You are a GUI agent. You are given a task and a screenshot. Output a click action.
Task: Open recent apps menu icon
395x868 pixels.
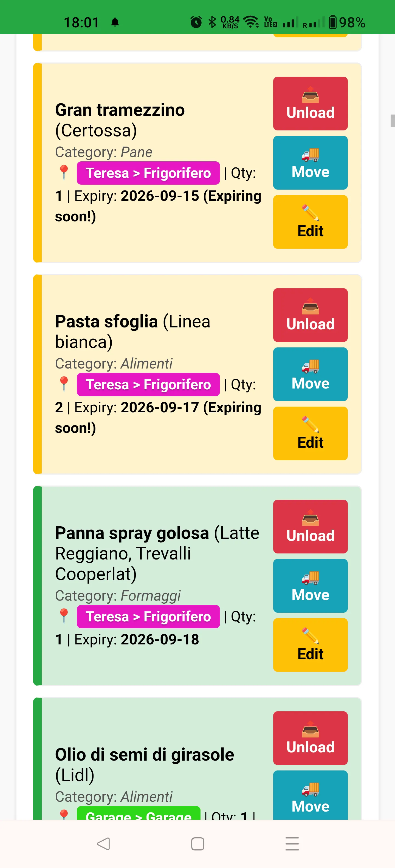[x=292, y=844]
